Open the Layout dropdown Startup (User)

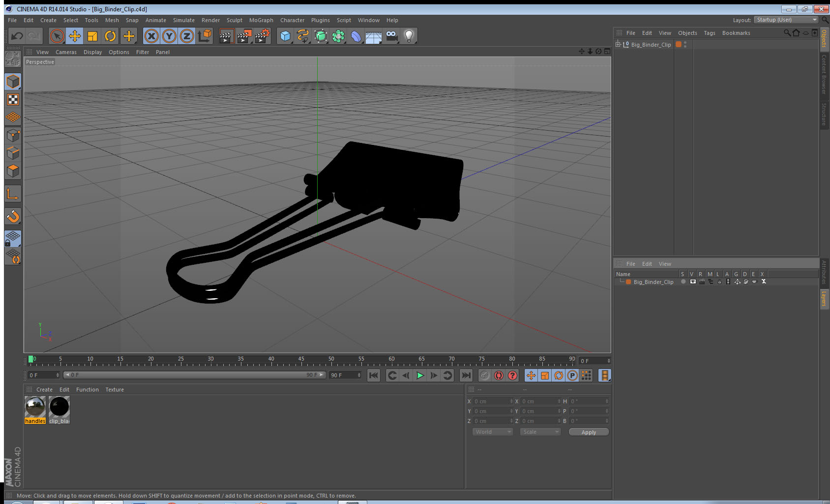[786, 20]
